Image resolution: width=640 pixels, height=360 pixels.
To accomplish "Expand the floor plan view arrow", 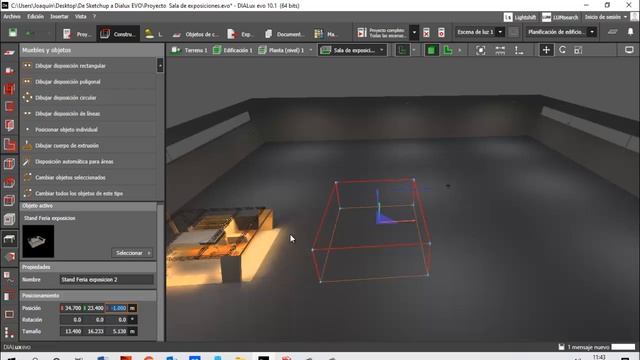I will click(x=414, y=50).
